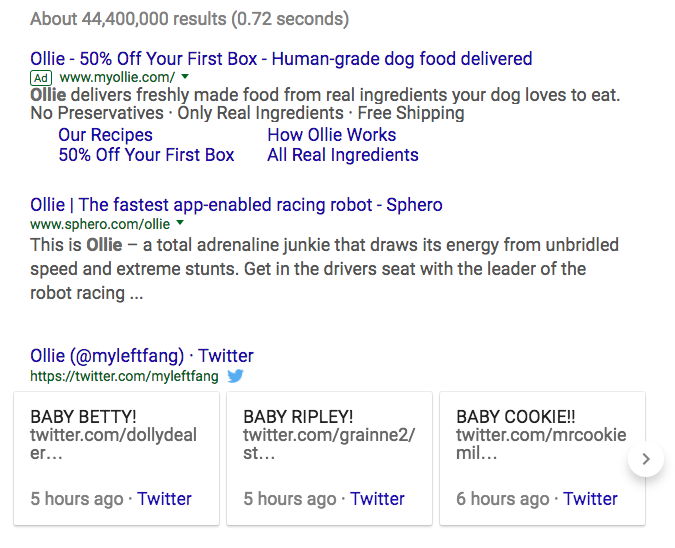
Task: Expand the myollie.com URL dropdown arrow
Action: coord(185,77)
